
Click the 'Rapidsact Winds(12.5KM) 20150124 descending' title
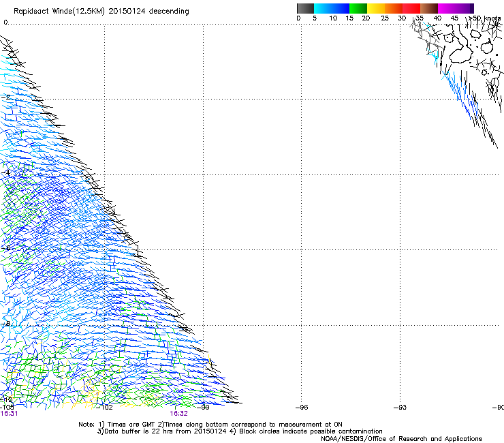tap(101, 11)
